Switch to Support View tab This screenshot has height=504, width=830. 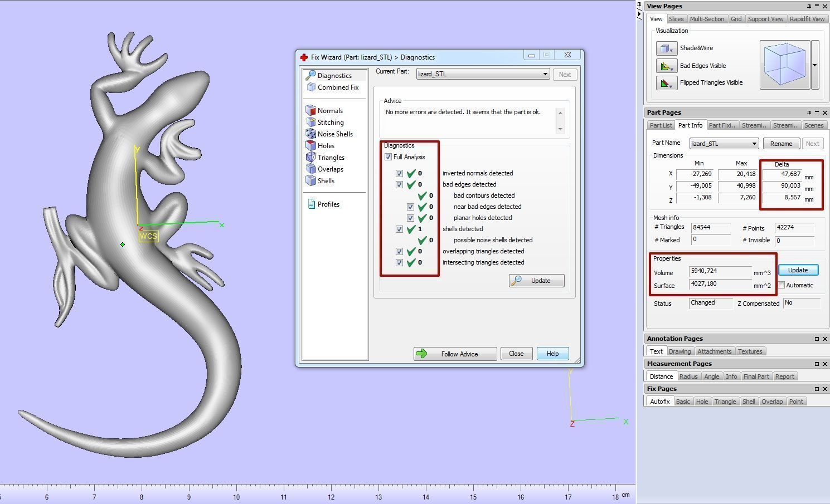click(765, 19)
